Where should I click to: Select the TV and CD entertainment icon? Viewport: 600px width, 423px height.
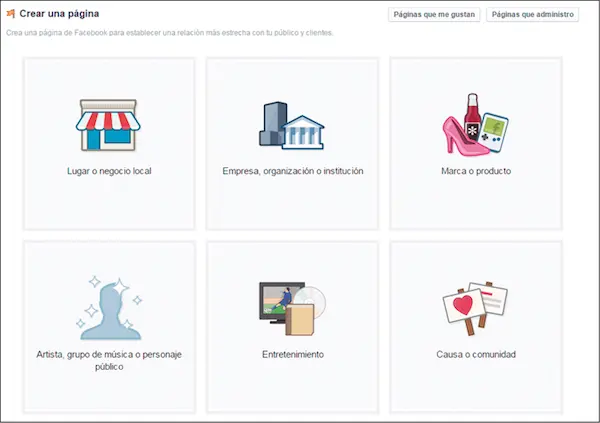[292, 309]
